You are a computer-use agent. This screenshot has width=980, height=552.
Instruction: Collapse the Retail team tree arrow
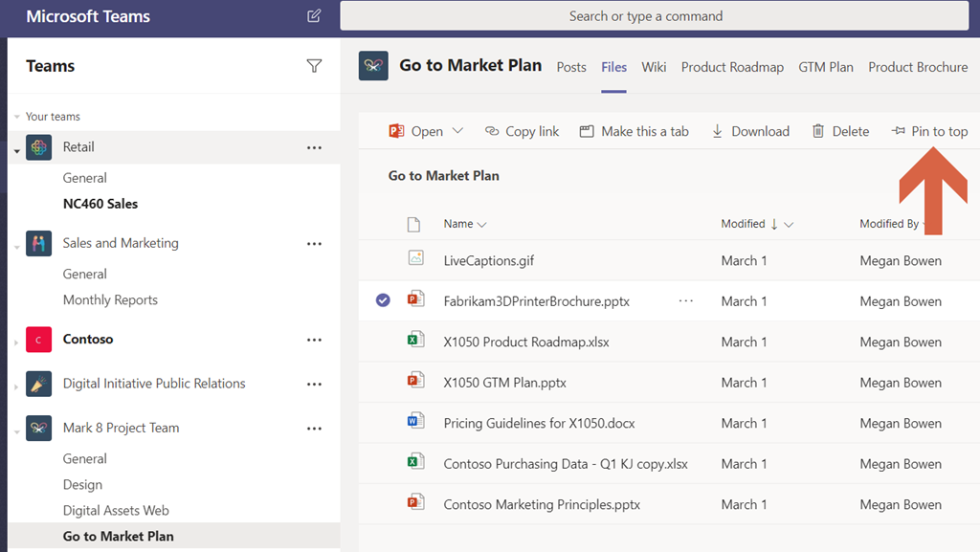click(x=17, y=151)
